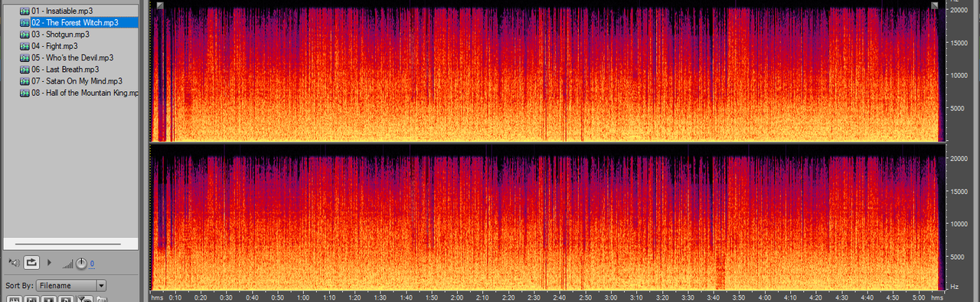Click the 4:00 mark on the timeline
The image size is (980, 302).
[764, 297]
